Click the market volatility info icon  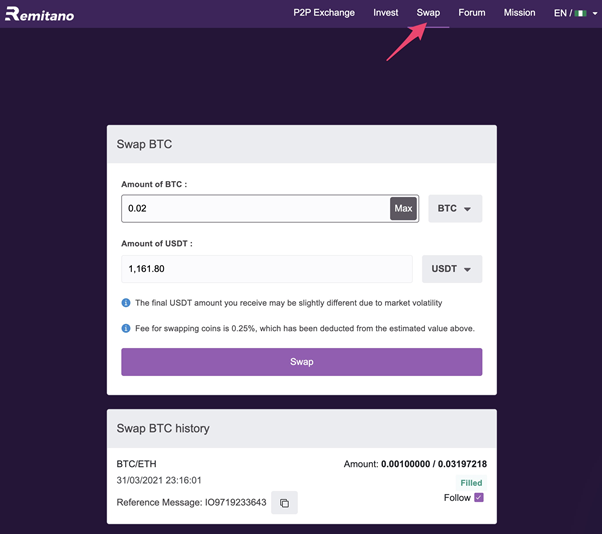[x=126, y=303]
